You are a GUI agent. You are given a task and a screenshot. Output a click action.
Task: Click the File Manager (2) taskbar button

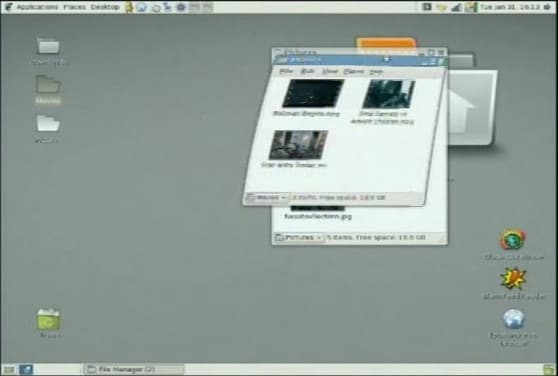click(134, 369)
